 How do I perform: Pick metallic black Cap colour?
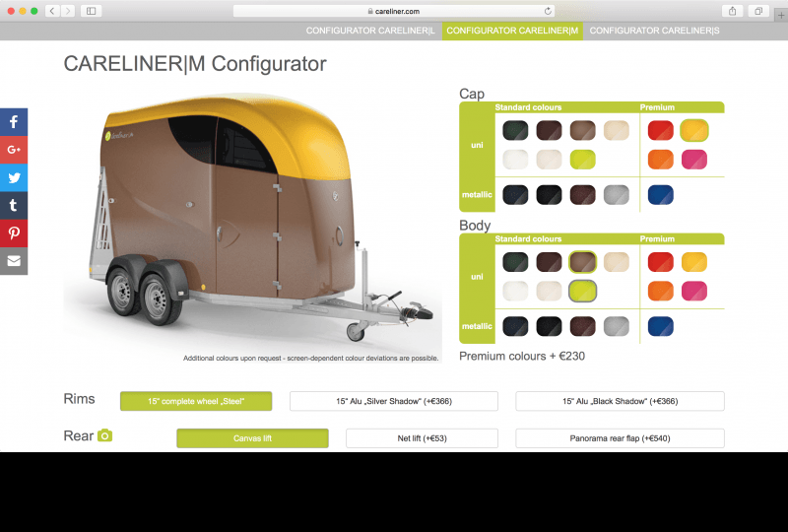pyautogui.click(x=549, y=195)
